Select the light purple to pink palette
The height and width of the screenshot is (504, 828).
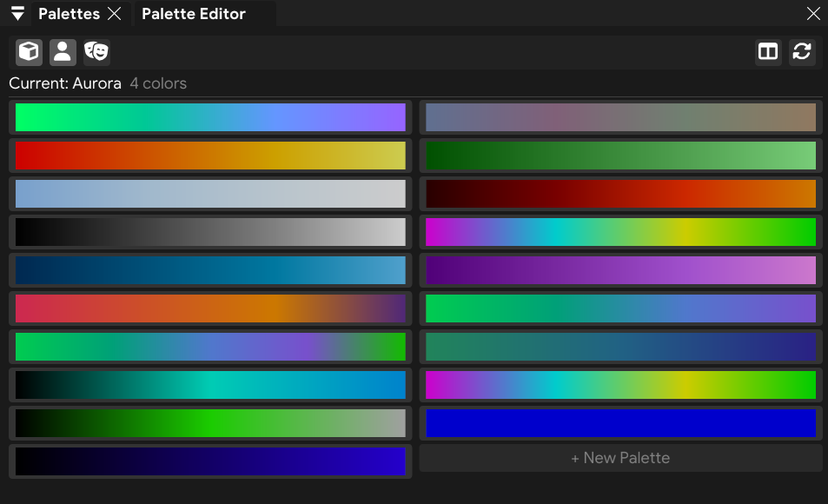click(620, 270)
